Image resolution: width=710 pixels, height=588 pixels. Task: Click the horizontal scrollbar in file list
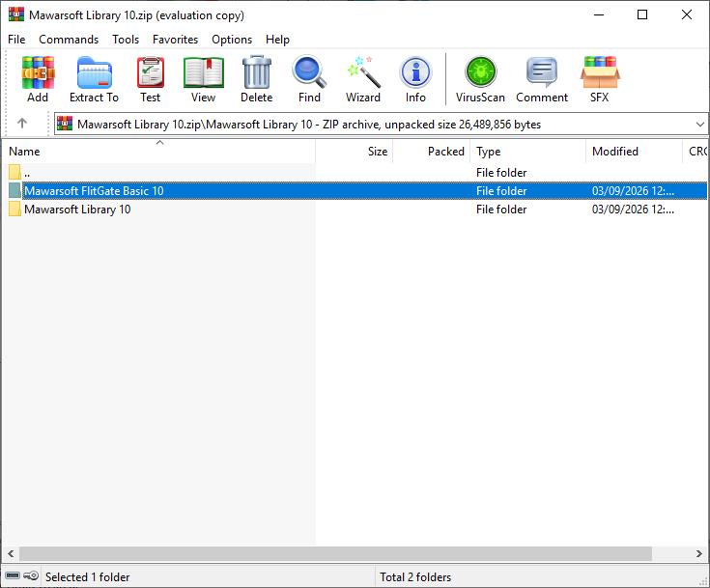point(328,554)
